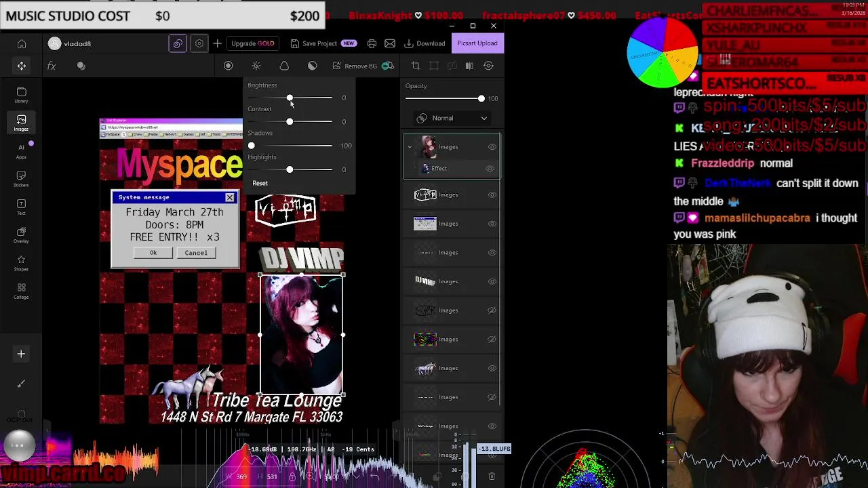Click Cancel in the System message dialog

pos(196,253)
